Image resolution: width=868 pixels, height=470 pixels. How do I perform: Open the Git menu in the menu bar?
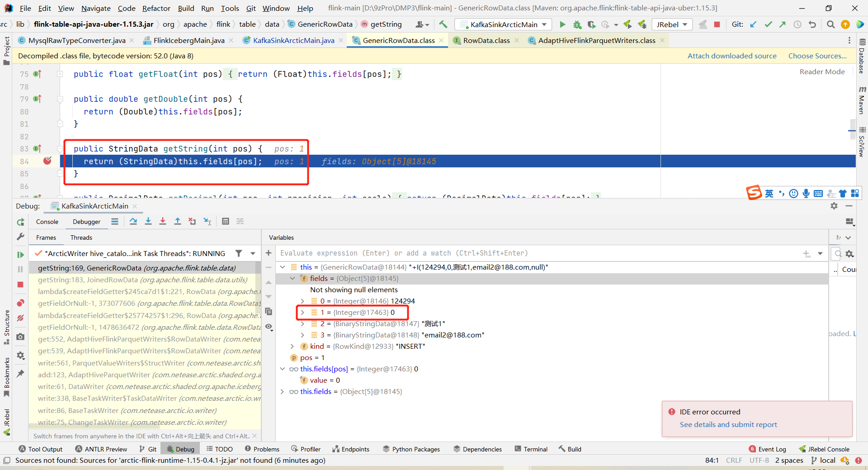pyautogui.click(x=251, y=8)
